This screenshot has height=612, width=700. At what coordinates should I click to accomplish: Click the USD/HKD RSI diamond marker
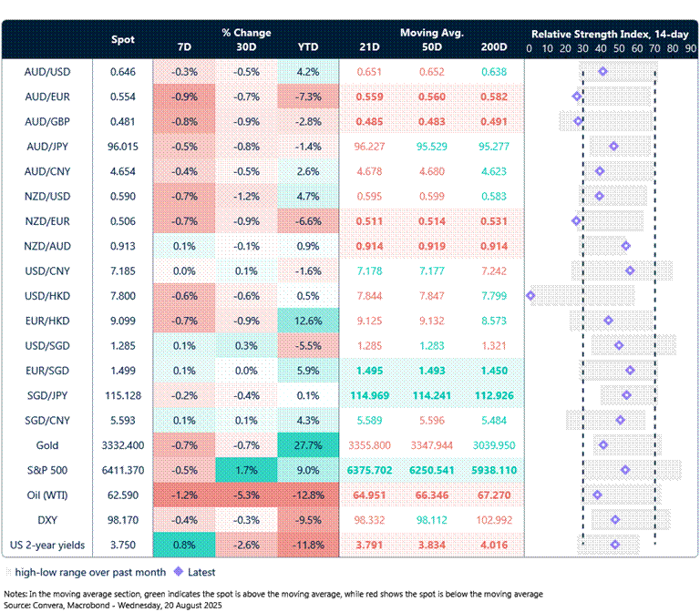[x=530, y=295]
